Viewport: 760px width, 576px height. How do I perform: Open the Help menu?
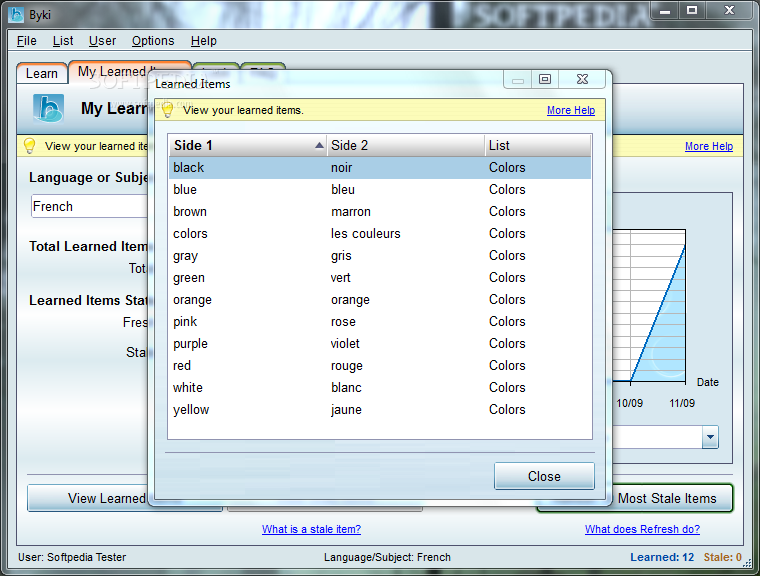pyautogui.click(x=204, y=41)
